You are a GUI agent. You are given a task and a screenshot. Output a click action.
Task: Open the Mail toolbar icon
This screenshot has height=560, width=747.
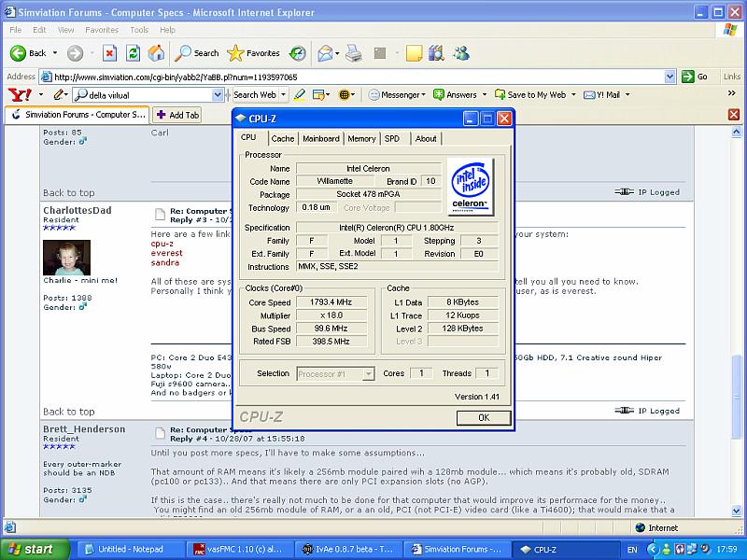(x=327, y=53)
